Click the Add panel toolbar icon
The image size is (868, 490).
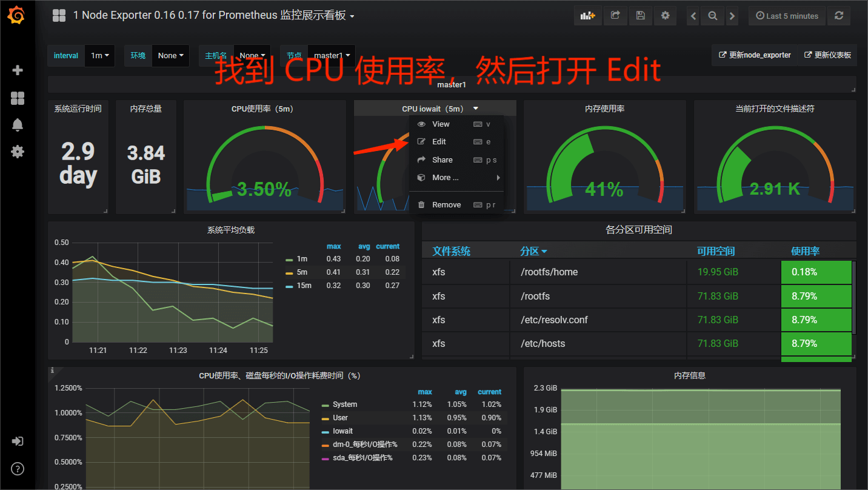588,16
